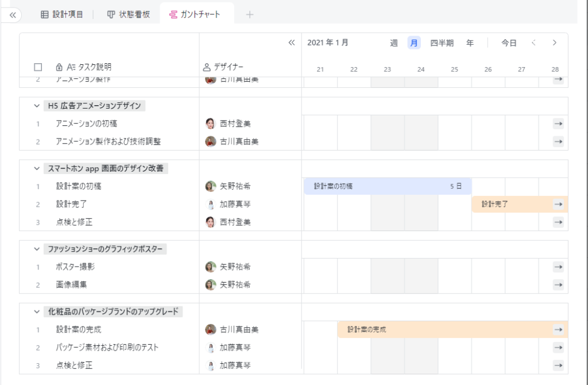
Task: Go to previous period with left arrow
Action: coord(533,43)
